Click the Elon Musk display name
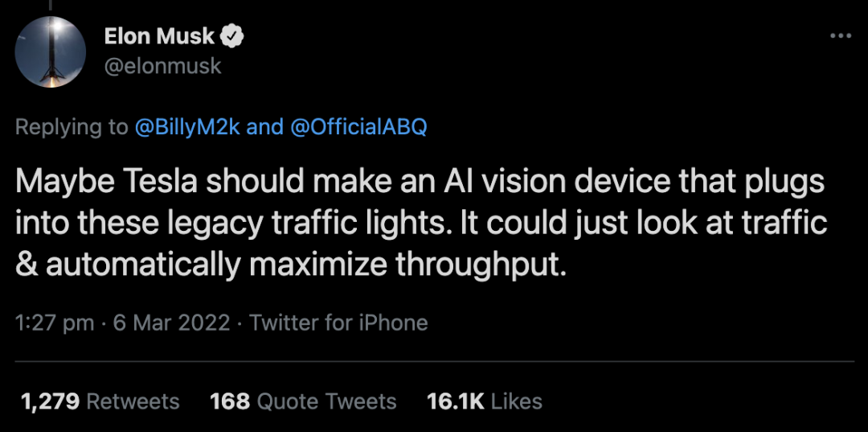 coord(159,36)
